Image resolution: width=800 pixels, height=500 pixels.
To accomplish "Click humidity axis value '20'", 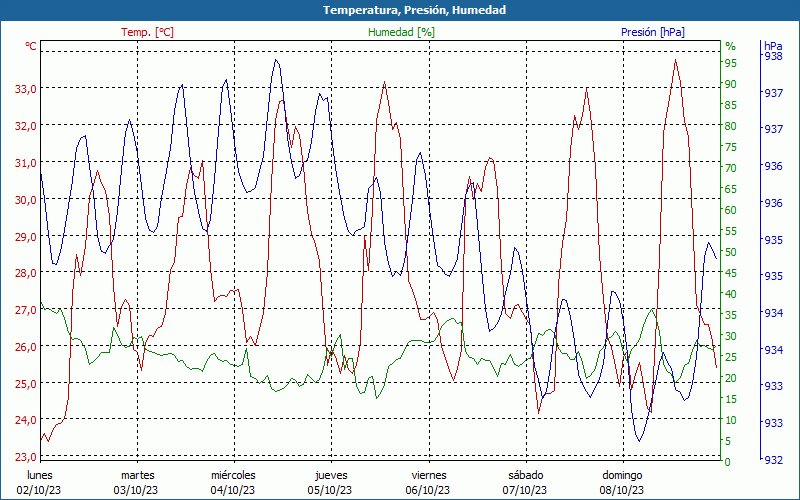I will pos(731,378).
